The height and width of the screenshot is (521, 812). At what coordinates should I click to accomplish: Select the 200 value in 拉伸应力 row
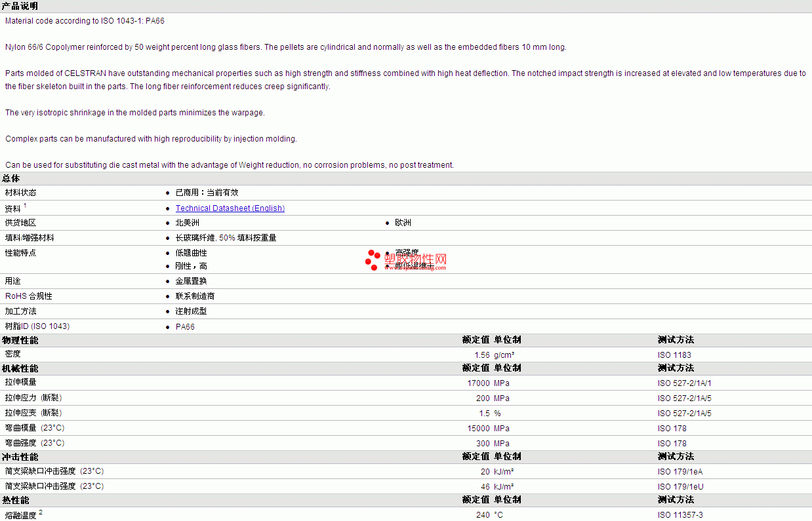pyautogui.click(x=483, y=398)
